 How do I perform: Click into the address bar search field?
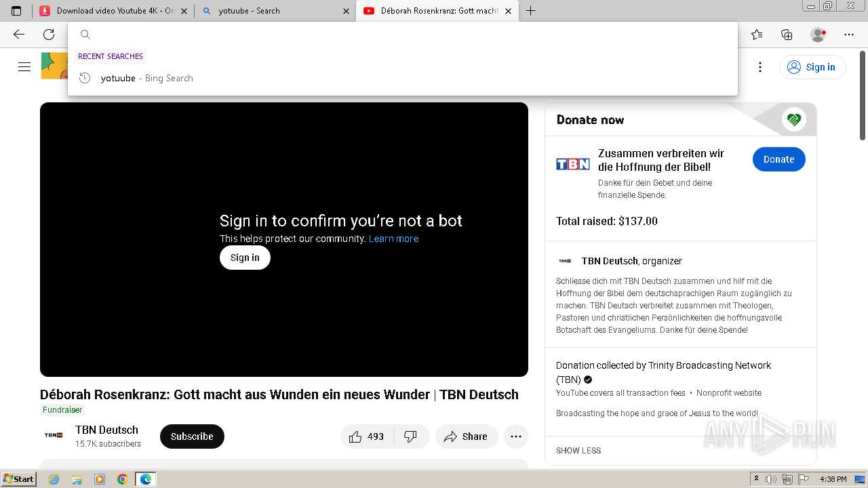point(403,35)
